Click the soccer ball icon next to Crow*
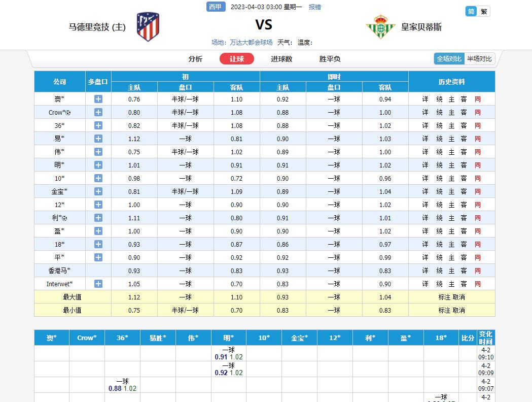Screen dimensions: 532x402 (68, 113)
